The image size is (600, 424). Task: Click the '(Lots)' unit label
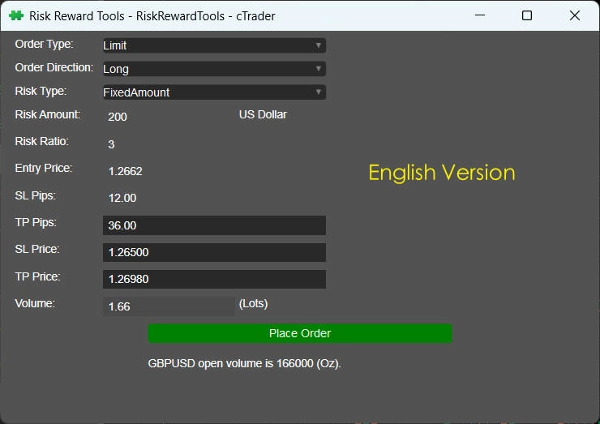coord(253,303)
